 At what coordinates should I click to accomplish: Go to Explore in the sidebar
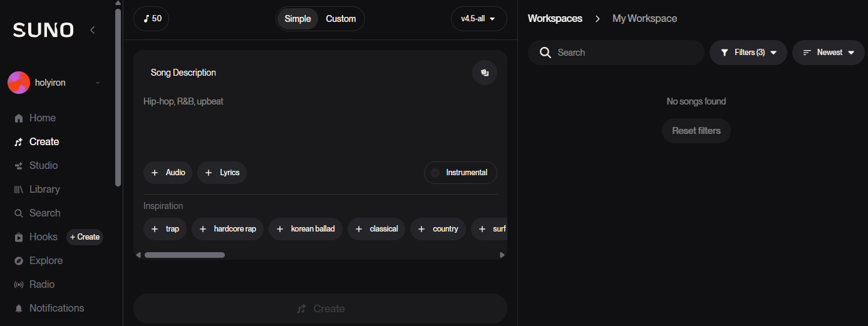[x=46, y=261]
